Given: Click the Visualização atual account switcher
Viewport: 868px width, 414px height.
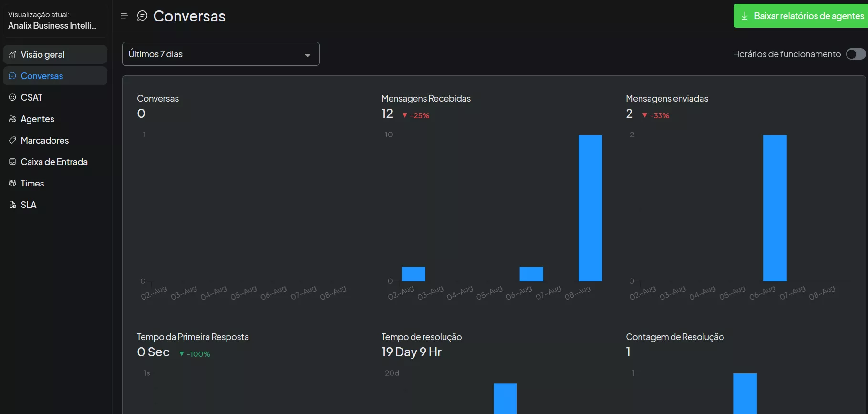Looking at the screenshot, I should coord(55,21).
